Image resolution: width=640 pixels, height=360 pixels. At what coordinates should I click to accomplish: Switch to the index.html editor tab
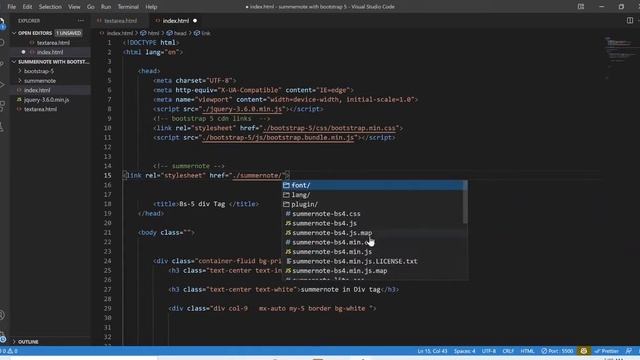[176, 20]
